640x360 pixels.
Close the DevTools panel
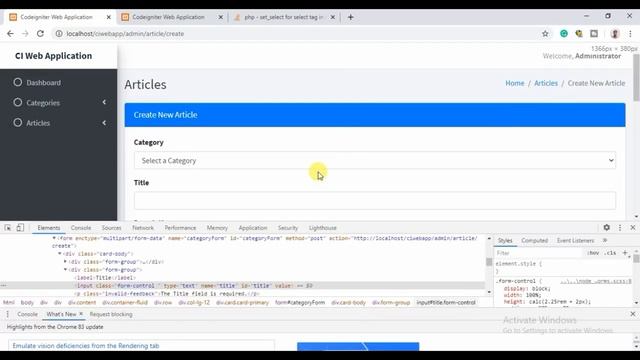pos(633,228)
